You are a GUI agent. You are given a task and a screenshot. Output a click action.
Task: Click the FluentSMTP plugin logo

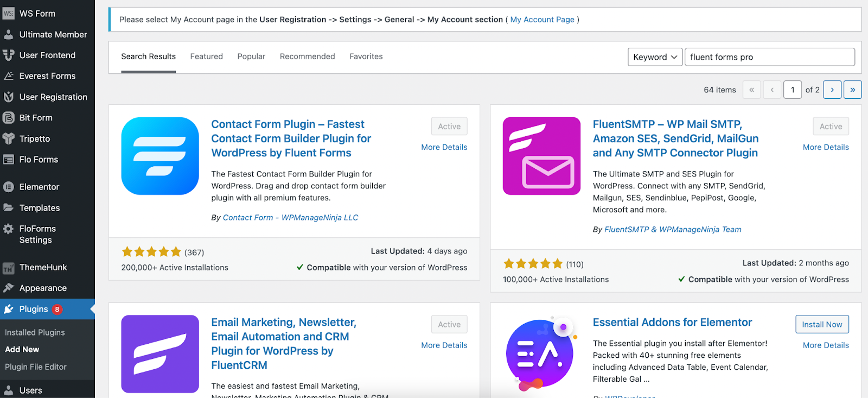point(541,156)
